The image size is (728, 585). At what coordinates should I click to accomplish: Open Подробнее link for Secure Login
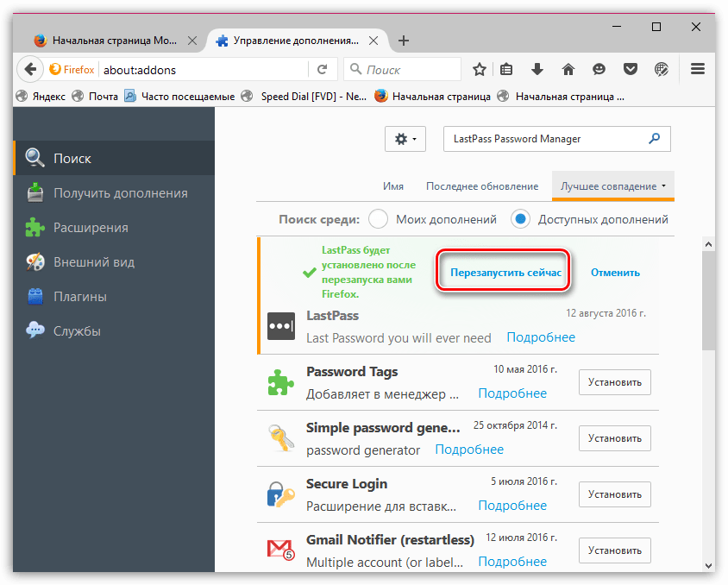(x=512, y=506)
